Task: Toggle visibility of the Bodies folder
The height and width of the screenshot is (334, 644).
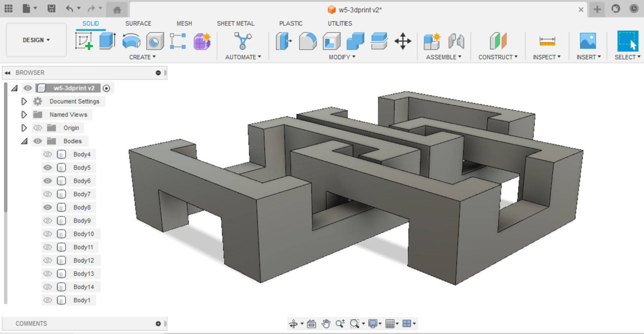Action: pos(38,141)
